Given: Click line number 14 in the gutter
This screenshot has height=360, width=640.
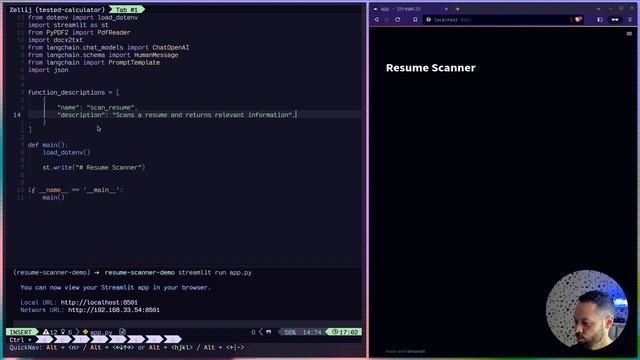Looking at the screenshot, I should point(17,115).
